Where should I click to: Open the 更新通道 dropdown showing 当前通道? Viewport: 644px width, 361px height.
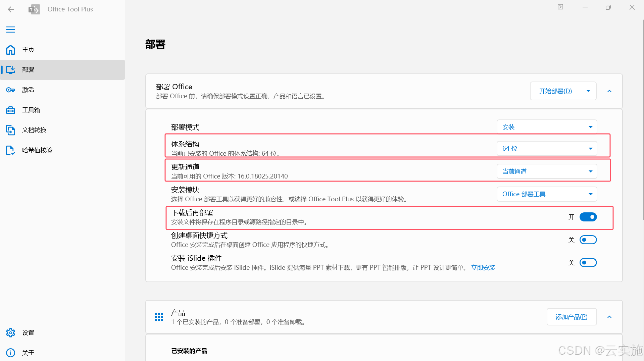547,171
